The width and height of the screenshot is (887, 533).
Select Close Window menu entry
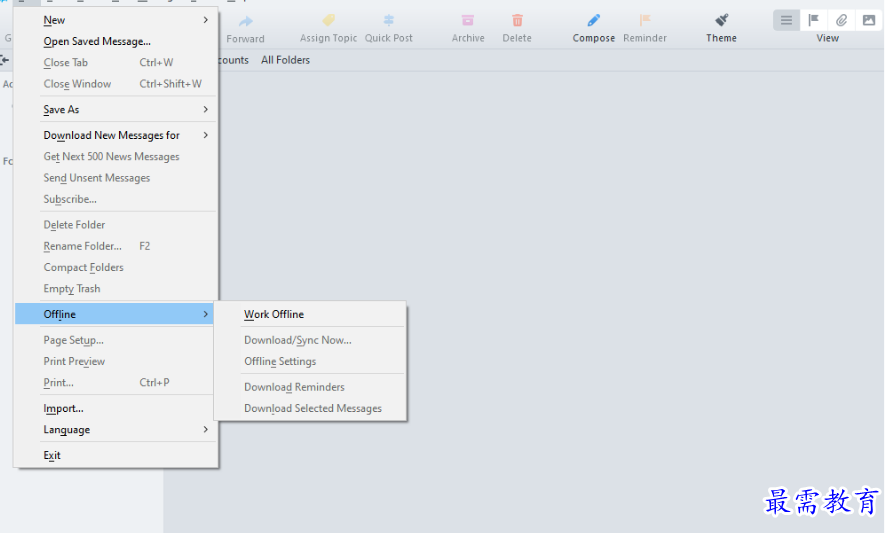point(115,84)
